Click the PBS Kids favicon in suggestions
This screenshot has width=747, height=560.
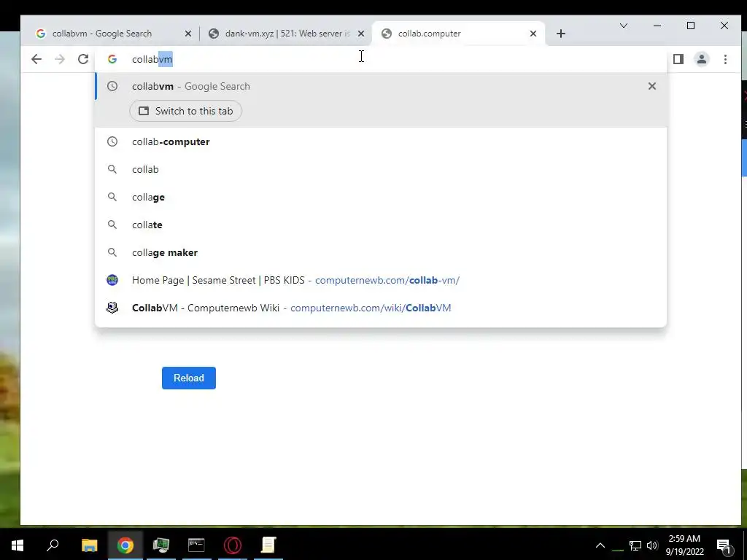tap(112, 280)
